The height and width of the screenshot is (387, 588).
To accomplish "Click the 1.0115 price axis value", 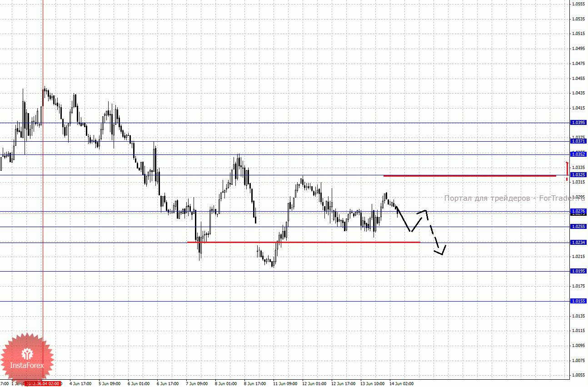I will pos(578,331).
